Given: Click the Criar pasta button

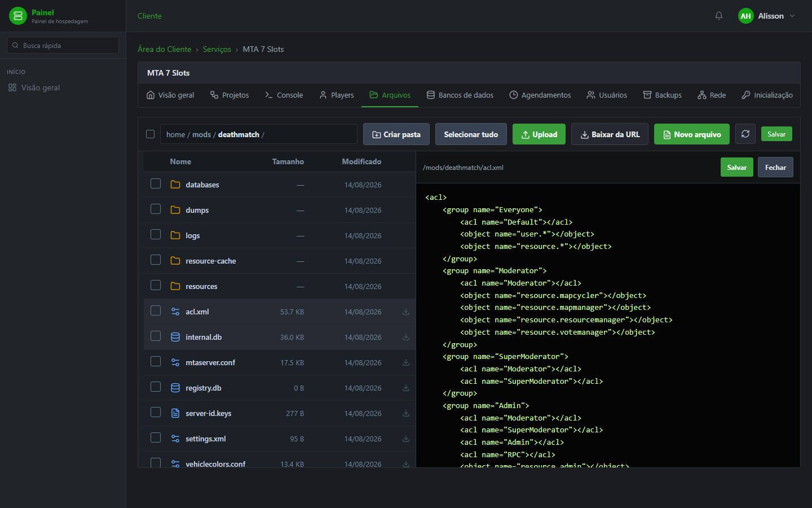Looking at the screenshot, I should [396, 134].
